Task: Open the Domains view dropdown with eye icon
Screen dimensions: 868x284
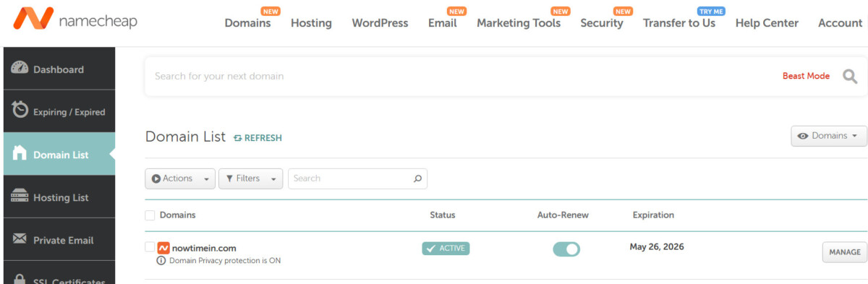Action: [x=828, y=136]
